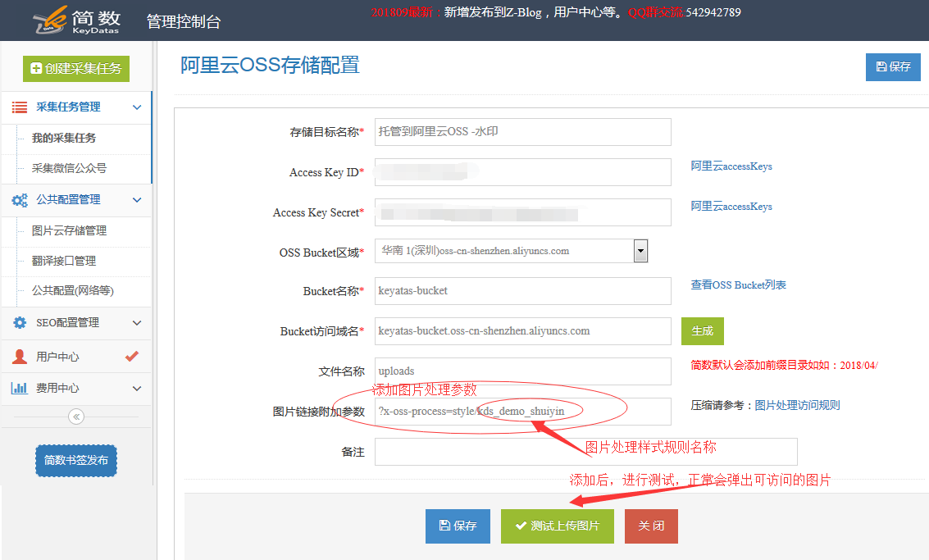Click the SEO配置管理 gear icon

pos(20,323)
